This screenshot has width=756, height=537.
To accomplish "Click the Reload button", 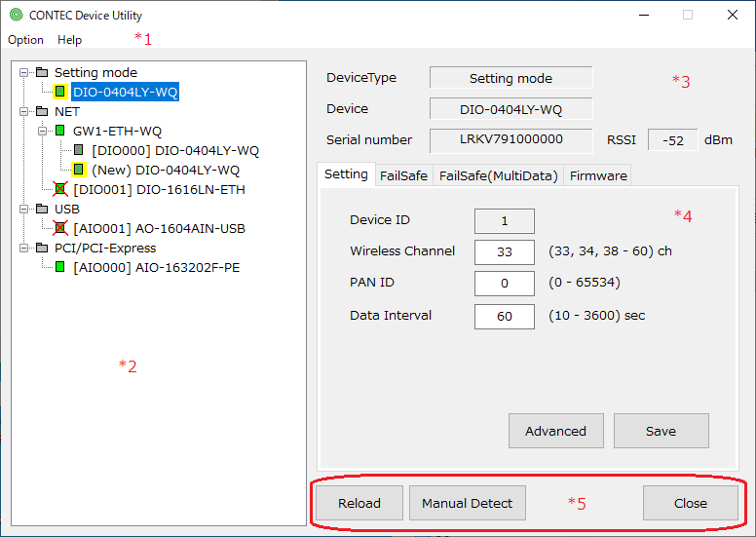I will coord(359,503).
